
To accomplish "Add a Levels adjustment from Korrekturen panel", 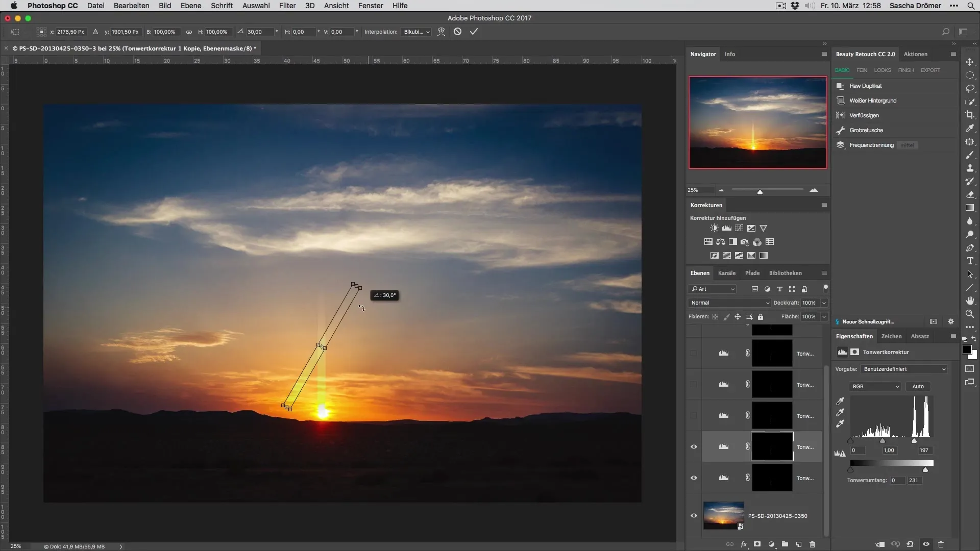I will (x=726, y=228).
